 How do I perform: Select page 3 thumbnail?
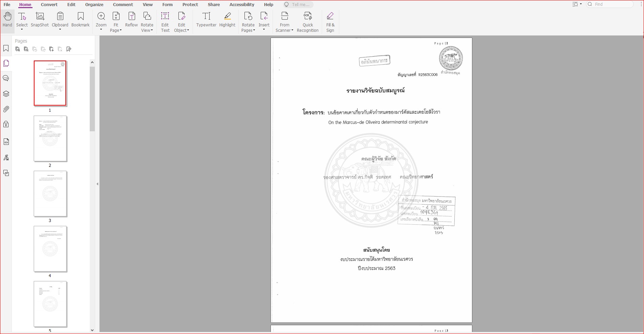point(50,194)
